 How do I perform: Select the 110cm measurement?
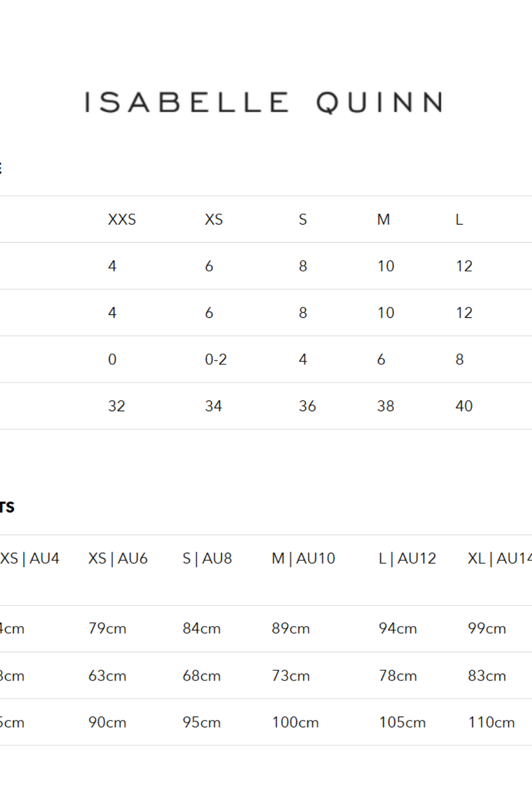tap(491, 722)
